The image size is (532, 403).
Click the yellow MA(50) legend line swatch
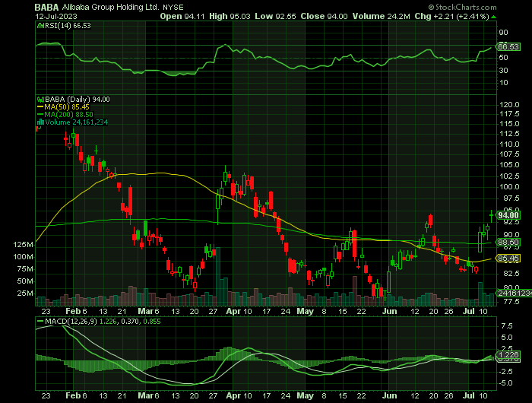click(x=40, y=107)
